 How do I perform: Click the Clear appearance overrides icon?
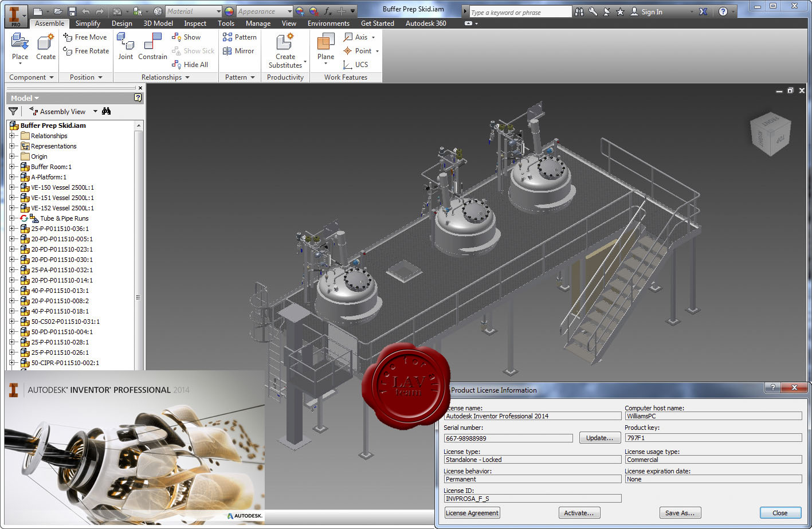313,11
